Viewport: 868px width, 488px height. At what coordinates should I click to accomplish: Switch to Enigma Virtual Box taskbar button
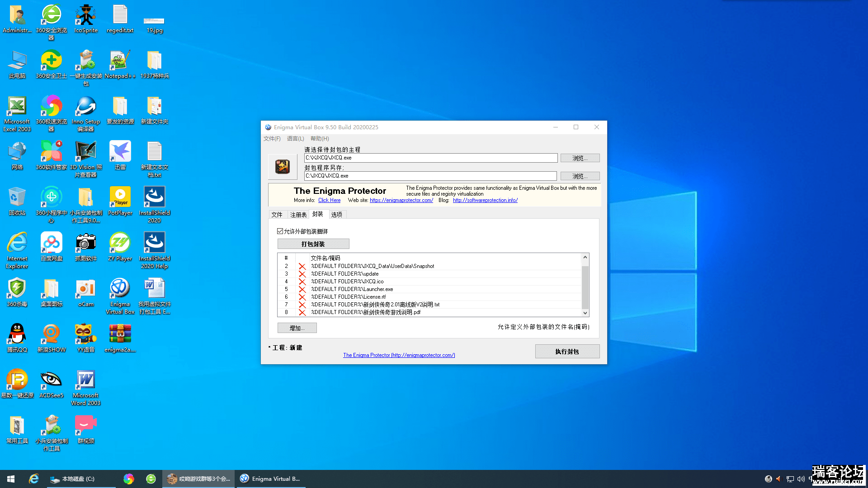click(x=270, y=479)
